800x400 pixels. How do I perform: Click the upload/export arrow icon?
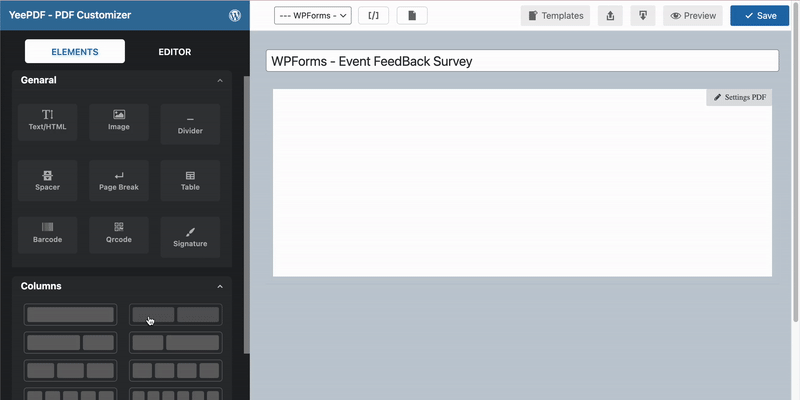point(610,15)
